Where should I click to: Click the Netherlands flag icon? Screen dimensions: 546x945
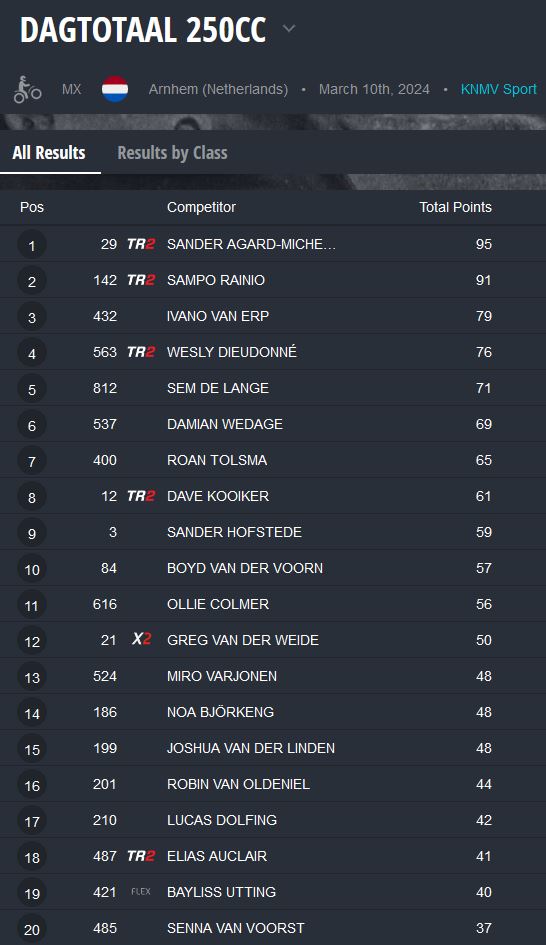point(115,89)
